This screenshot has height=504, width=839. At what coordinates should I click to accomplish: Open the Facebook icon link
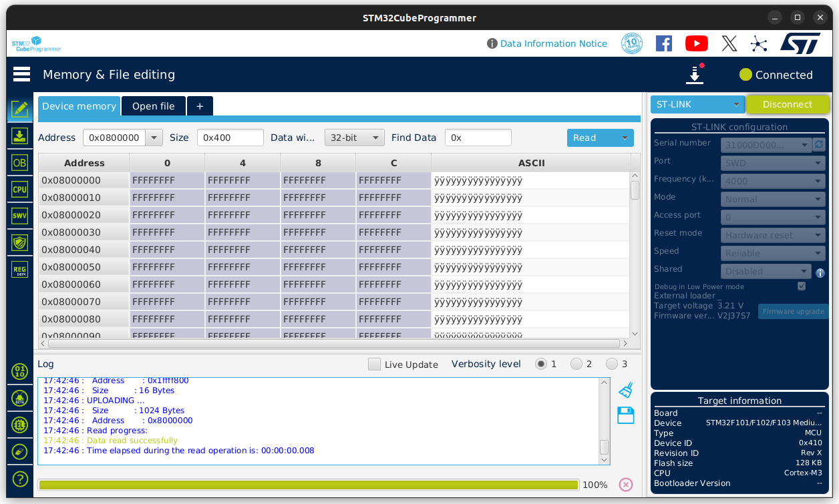(664, 43)
